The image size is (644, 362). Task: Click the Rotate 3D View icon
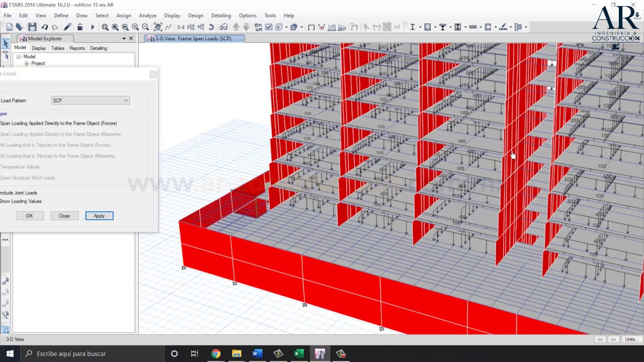click(x=211, y=27)
